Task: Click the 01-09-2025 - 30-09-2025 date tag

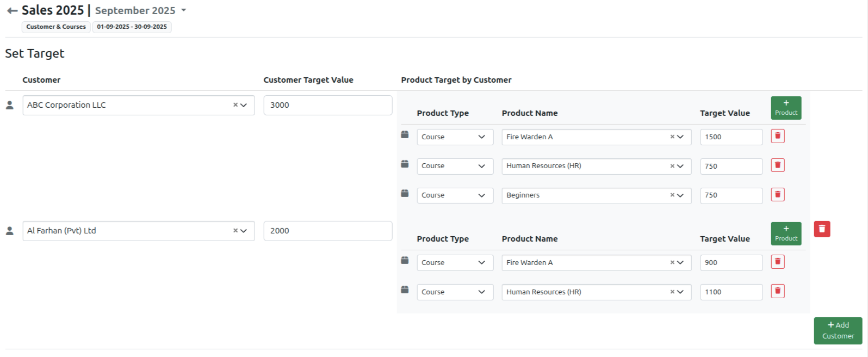Action: pos(132,27)
